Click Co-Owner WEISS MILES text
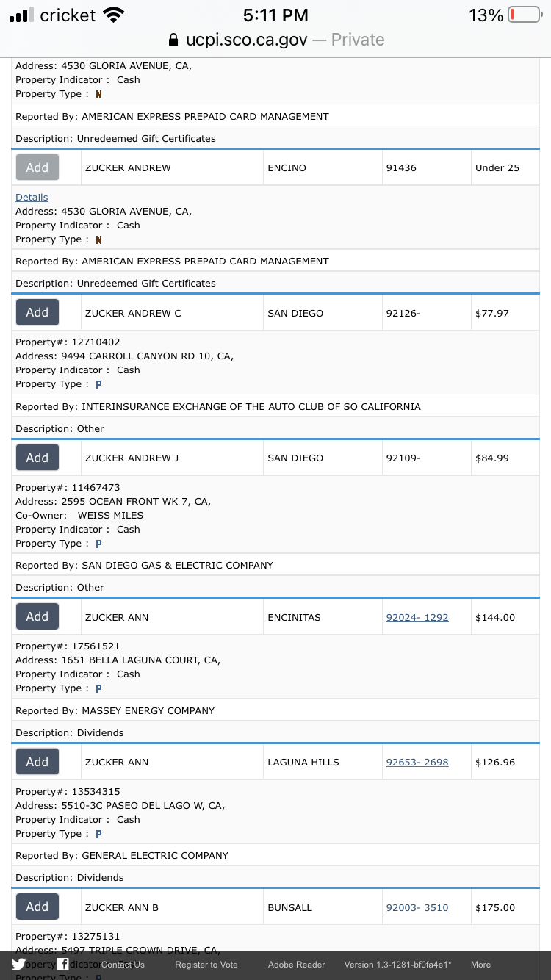This screenshot has height=980, width=551. tap(79, 515)
